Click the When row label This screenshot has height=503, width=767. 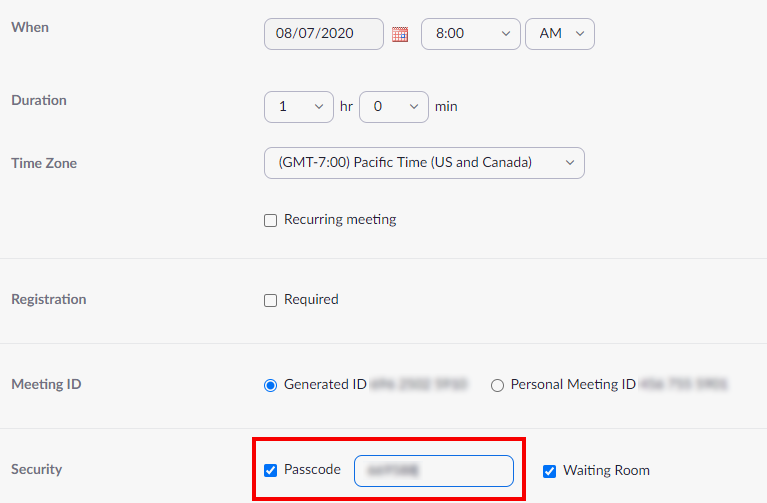click(30, 27)
